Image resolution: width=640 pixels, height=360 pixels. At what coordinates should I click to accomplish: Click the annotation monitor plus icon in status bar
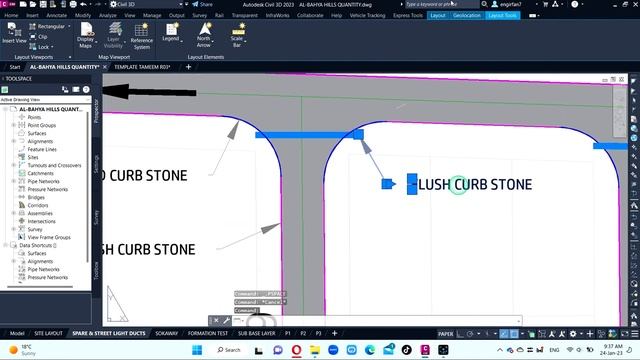590,334
